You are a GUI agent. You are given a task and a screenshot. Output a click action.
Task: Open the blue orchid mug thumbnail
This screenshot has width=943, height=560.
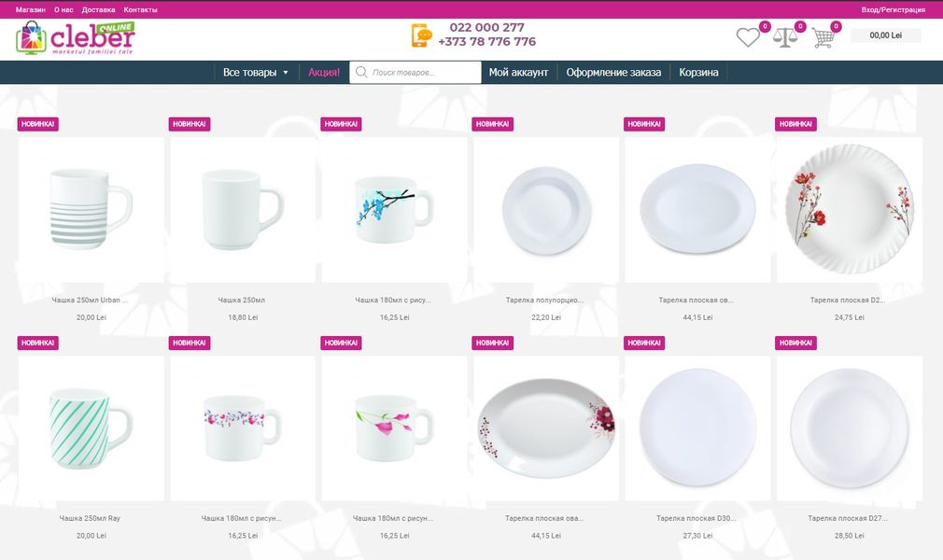point(395,210)
